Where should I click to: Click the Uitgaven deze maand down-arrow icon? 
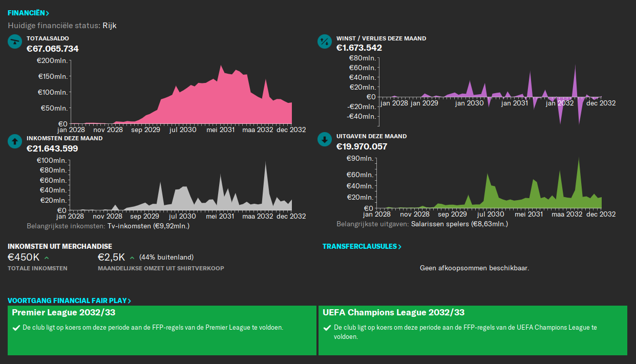point(324,139)
